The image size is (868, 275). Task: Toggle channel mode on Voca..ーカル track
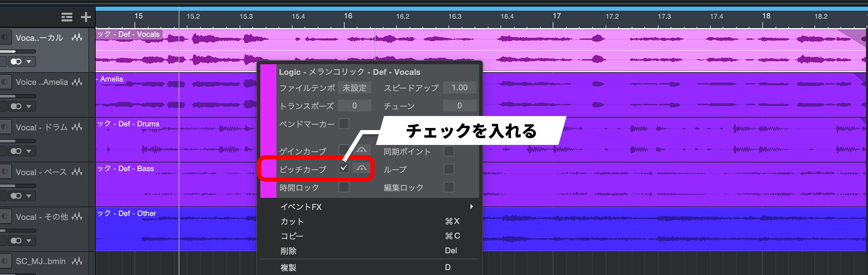[16, 62]
